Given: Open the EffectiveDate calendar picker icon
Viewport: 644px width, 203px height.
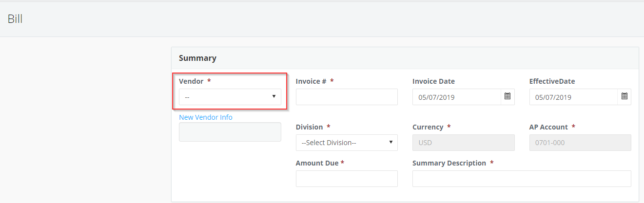Looking at the screenshot, I should point(624,97).
